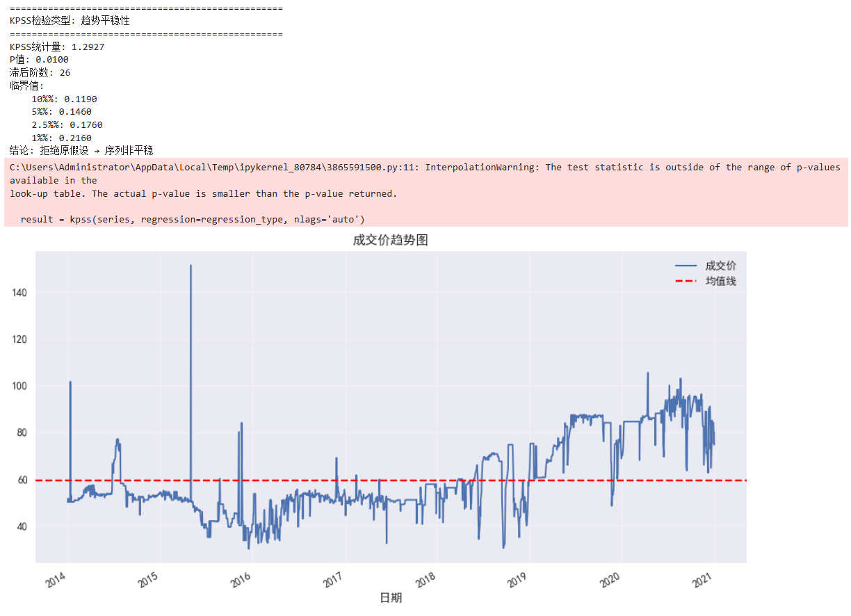Click the chart title 成交价趋势图

(x=390, y=241)
